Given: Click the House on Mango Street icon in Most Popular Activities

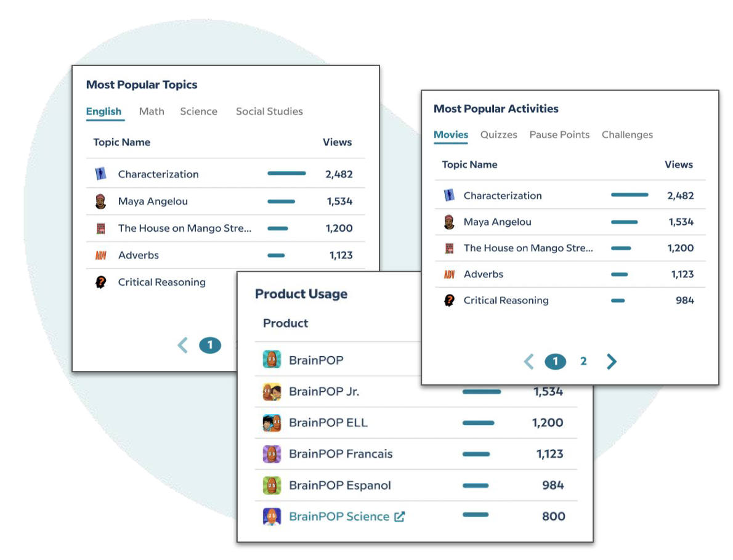Looking at the screenshot, I should coord(449,248).
